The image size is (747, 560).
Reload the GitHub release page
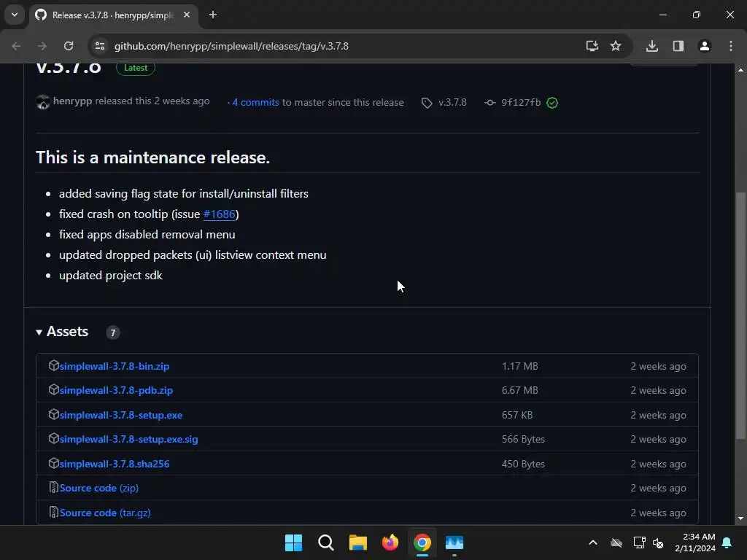69,46
